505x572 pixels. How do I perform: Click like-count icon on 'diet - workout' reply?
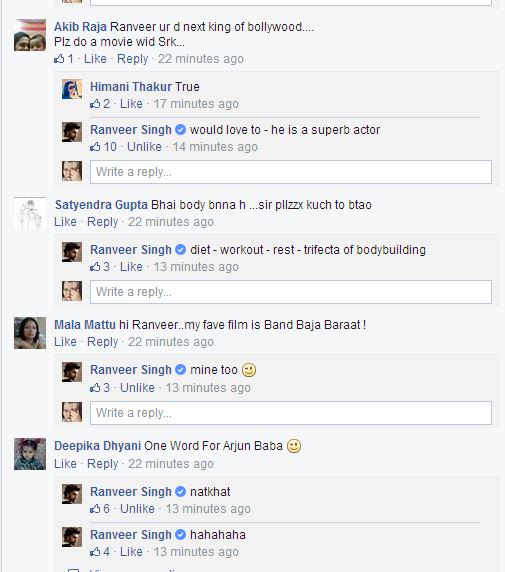(95, 267)
